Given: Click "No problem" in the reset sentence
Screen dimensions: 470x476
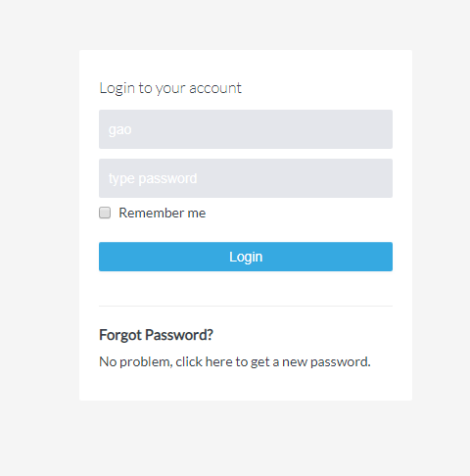Looking at the screenshot, I should (135, 361).
